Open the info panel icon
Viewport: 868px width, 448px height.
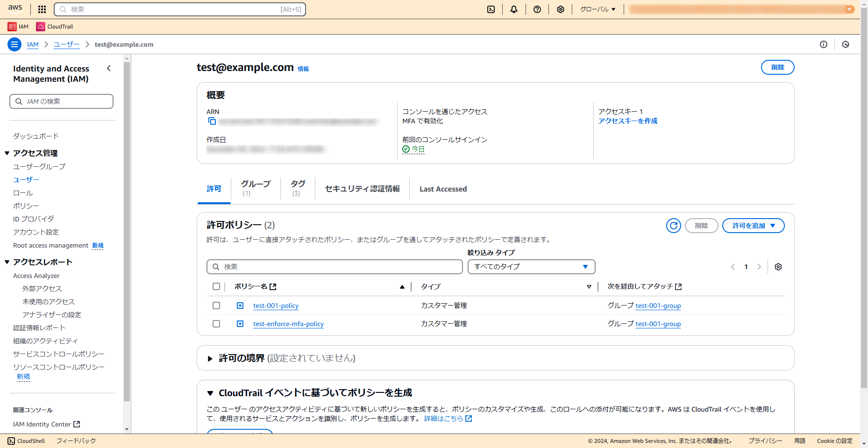[x=824, y=44]
